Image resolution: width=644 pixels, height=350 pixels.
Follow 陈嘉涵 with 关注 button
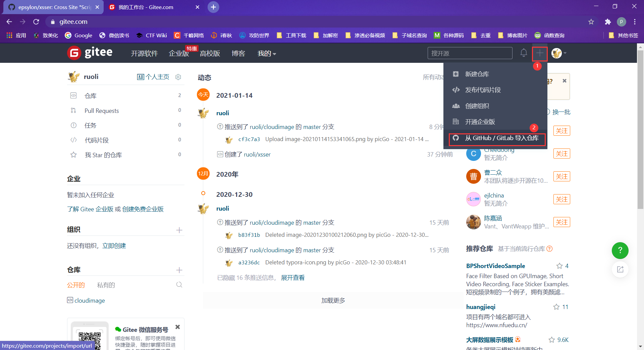pyautogui.click(x=562, y=222)
